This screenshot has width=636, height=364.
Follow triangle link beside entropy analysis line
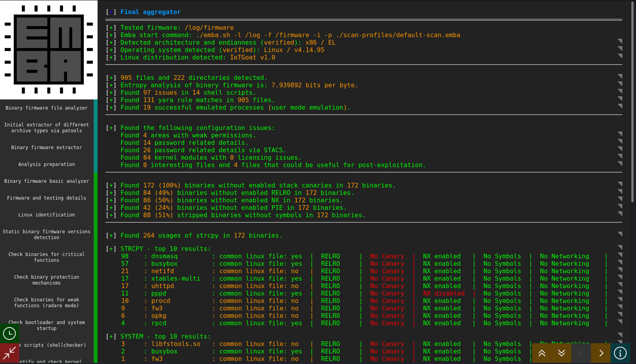620,84
